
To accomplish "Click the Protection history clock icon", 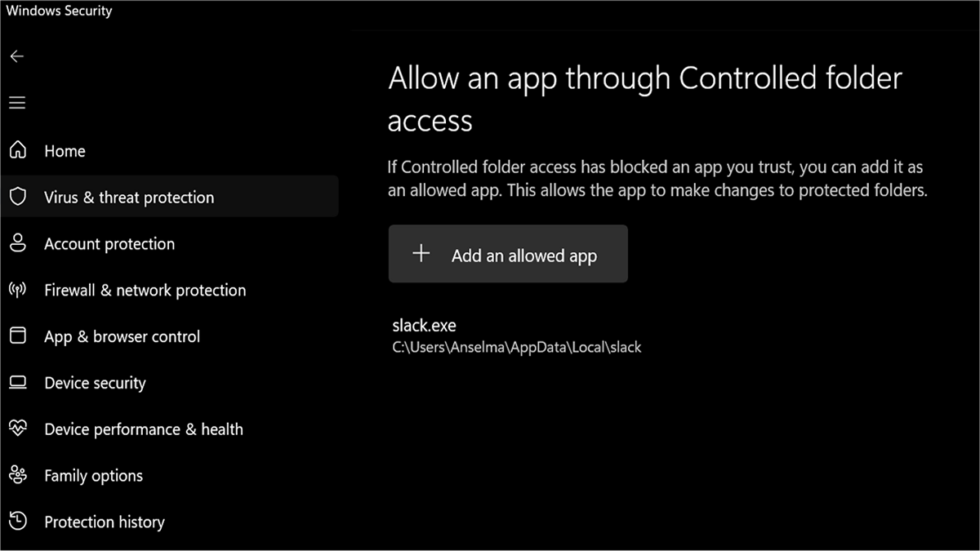I will [17, 522].
